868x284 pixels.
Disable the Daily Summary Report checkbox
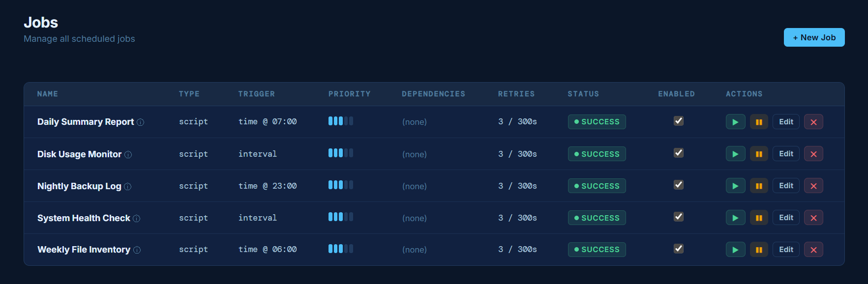click(x=679, y=121)
